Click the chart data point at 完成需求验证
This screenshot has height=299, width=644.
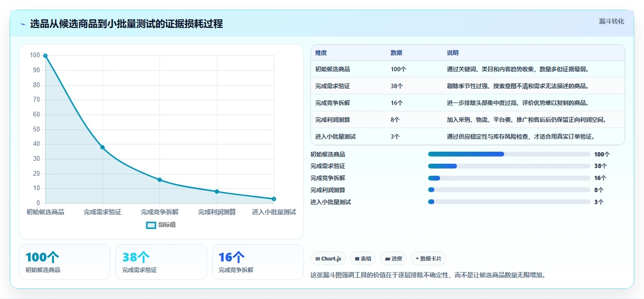coord(102,147)
